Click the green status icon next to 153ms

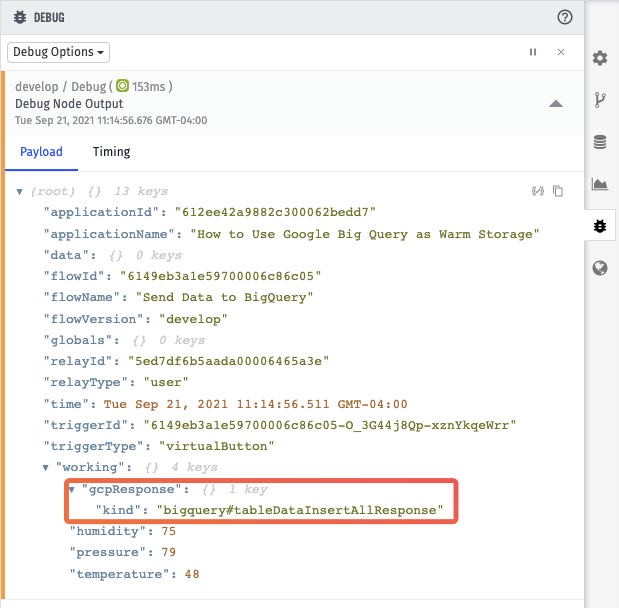122,86
